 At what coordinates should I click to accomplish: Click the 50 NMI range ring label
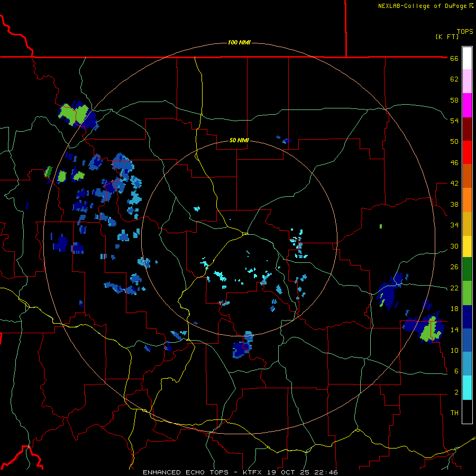coord(239,140)
